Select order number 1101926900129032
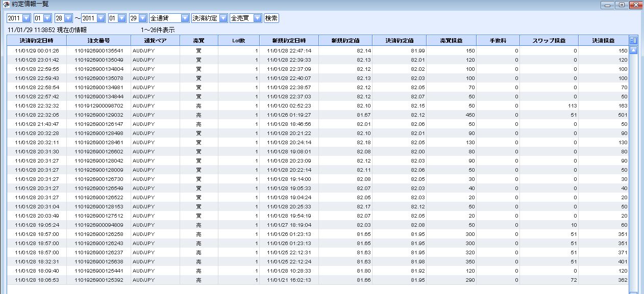Image resolution: width=644 pixels, height=294 pixels. (98, 115)
